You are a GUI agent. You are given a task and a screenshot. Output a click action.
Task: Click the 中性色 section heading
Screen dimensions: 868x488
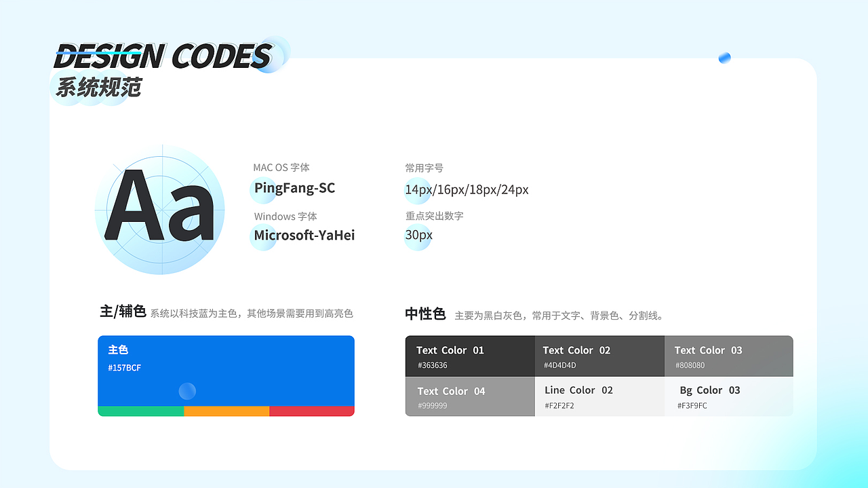point(425,314)
